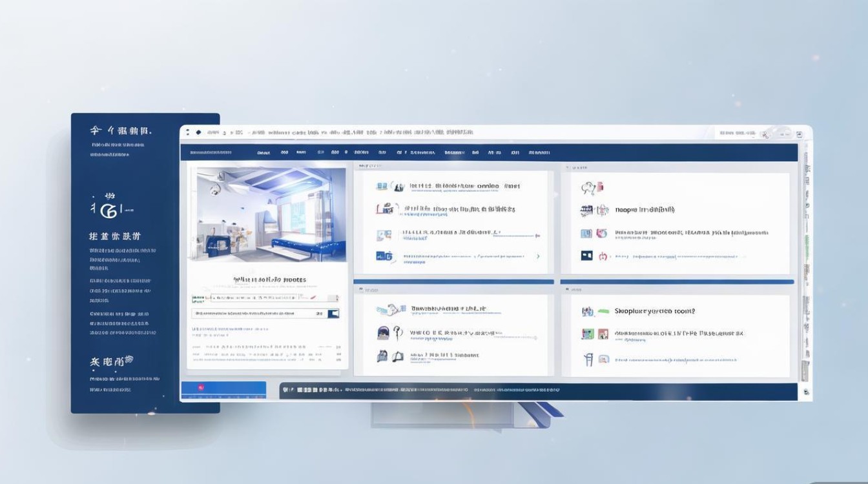
Task: Click the red power icon in the top-right card
Action: coord(603,256)
